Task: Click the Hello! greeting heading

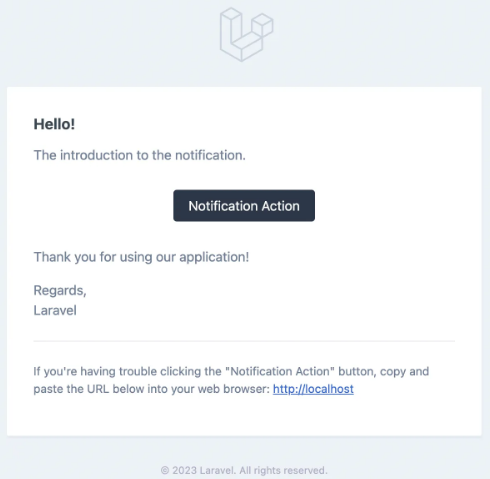Action: pos(54,124)
